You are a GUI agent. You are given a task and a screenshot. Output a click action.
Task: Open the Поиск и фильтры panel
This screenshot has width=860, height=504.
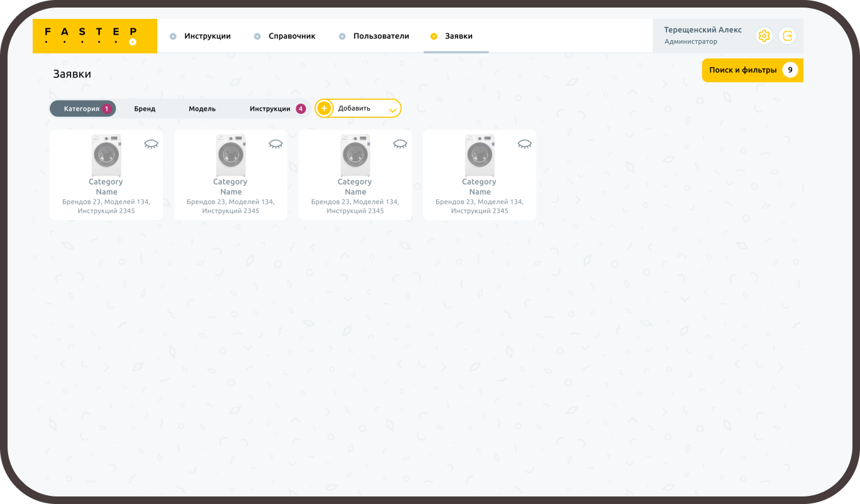coord(752,70)
